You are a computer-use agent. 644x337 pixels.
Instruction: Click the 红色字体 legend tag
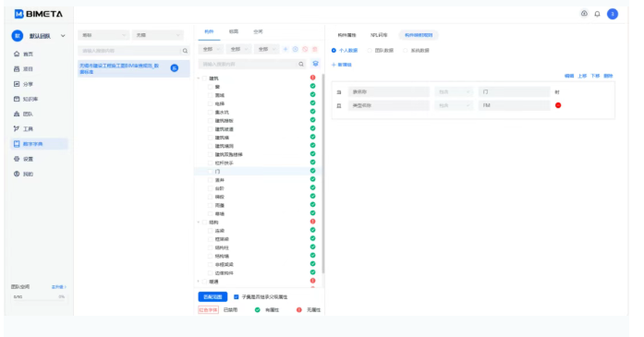click(x=208, y=310)
